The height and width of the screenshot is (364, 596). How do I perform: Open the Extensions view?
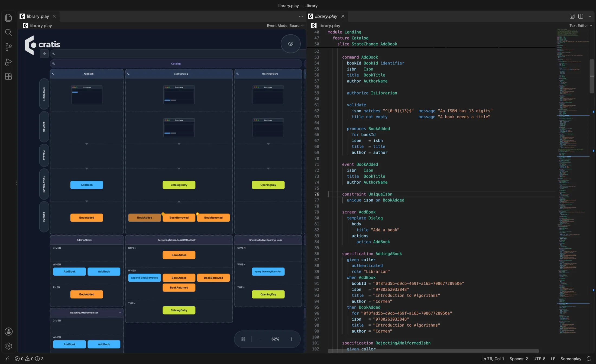(8, 76)
